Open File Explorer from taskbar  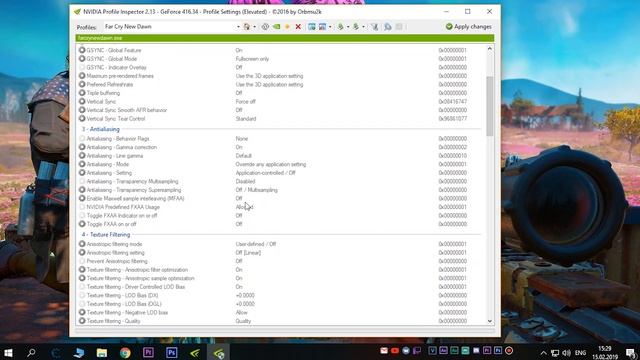click(x=102, y=352)
